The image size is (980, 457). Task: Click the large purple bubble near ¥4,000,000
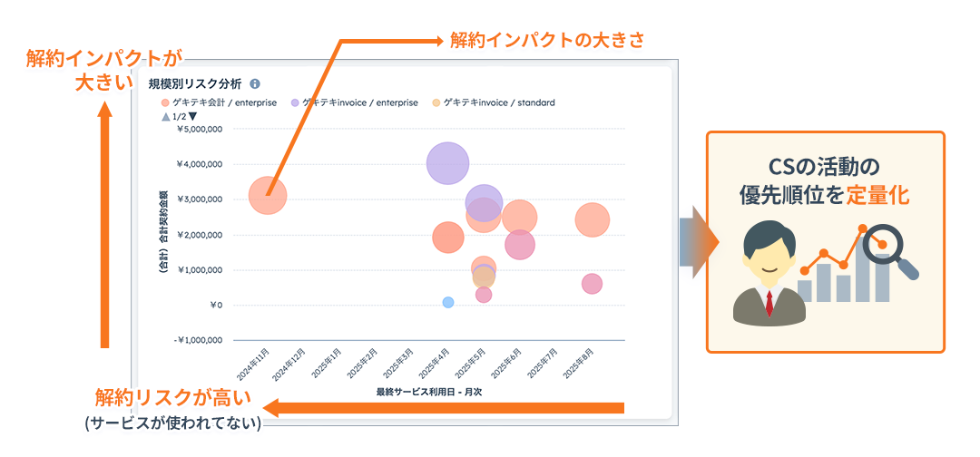tap(447, 164)
